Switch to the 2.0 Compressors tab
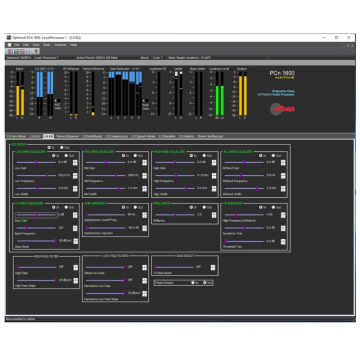This screenshot has width=360, height=360. point(117,136)
